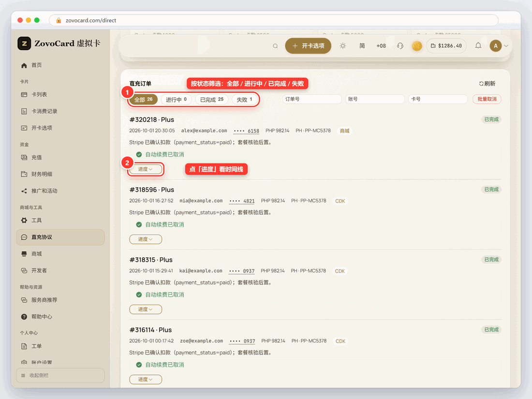Focus the 卡号 filter field

pyautogui.click(x=438, y=99)
